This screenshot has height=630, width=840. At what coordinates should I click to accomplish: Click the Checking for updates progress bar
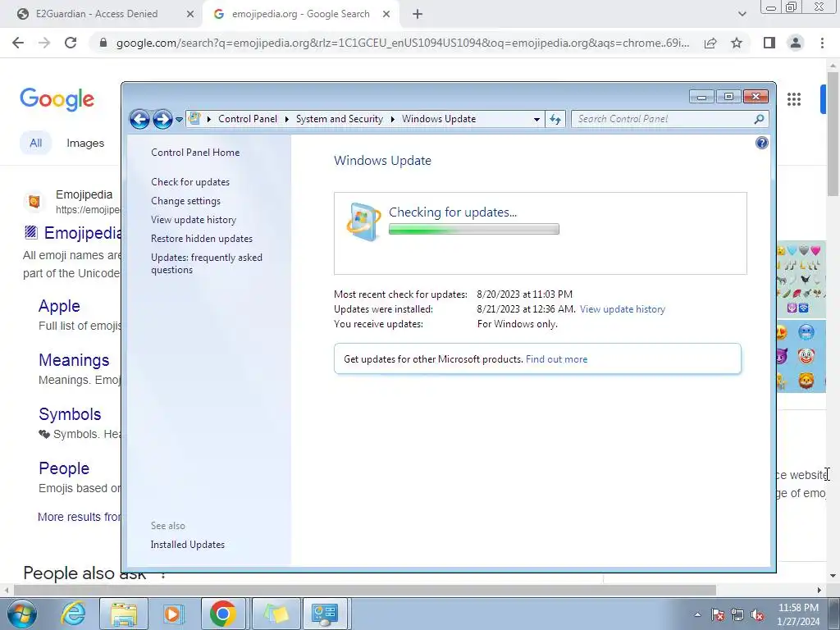(x=474, y=230)
